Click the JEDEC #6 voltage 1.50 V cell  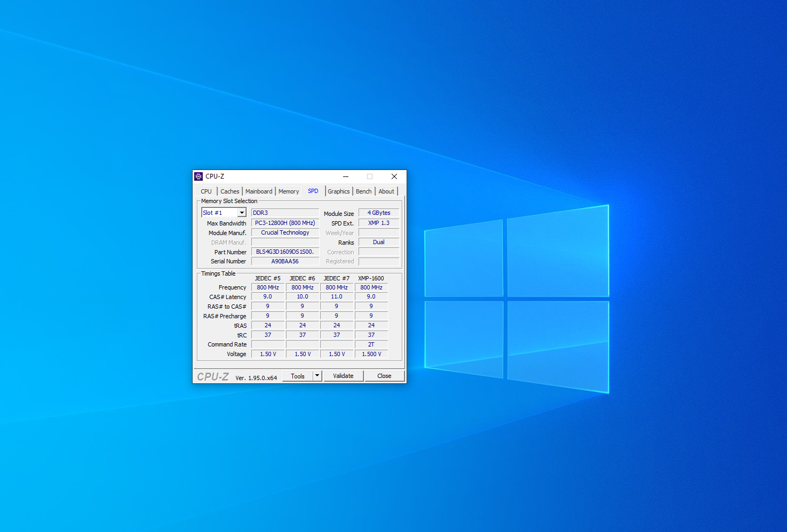(x=303, y=354)
